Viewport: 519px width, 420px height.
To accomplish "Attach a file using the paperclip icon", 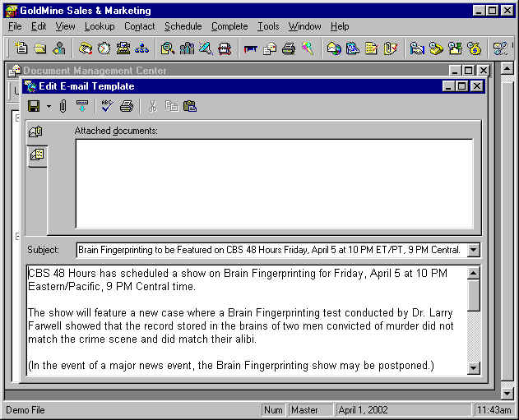I will 63,106.
